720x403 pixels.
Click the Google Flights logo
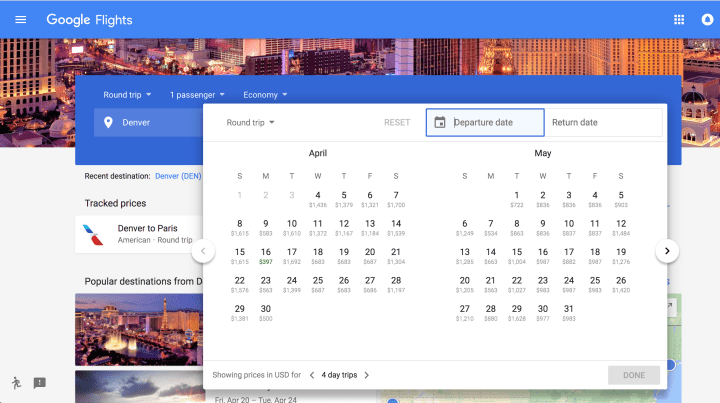point(90,20)
